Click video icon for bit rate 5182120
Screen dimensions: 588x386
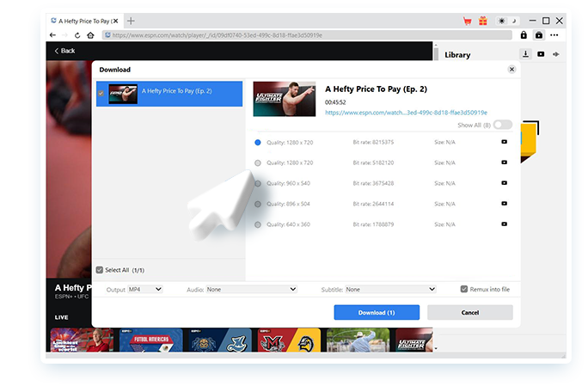point(505,162)
